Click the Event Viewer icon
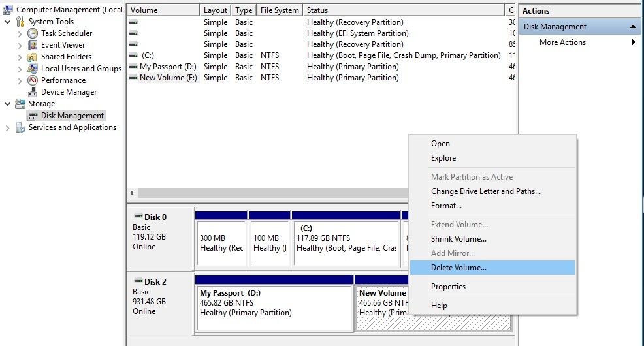Viewport: 644px width, 346px height. pos(33,45)
